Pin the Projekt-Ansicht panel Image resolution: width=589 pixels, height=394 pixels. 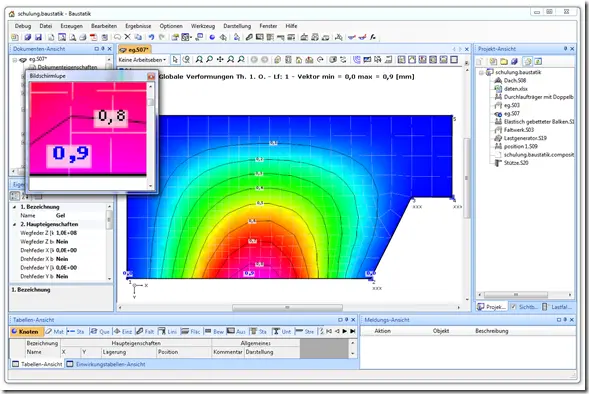[x=565, y=49]
